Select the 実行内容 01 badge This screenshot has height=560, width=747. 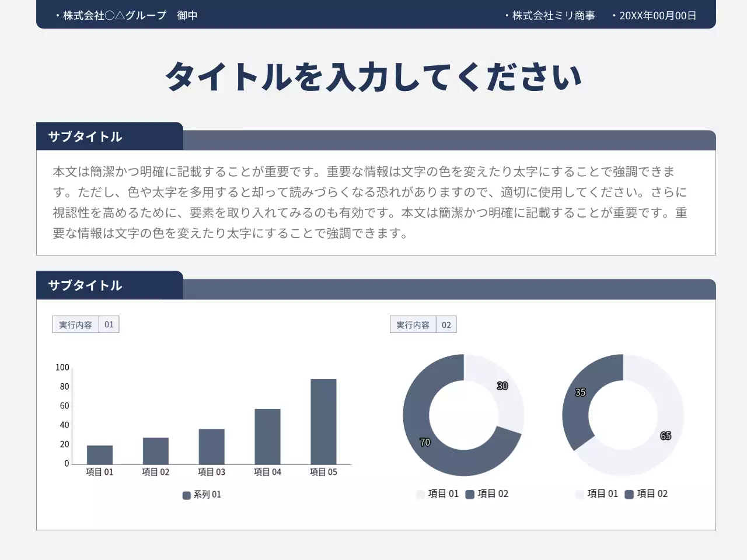tap(86, 324)
